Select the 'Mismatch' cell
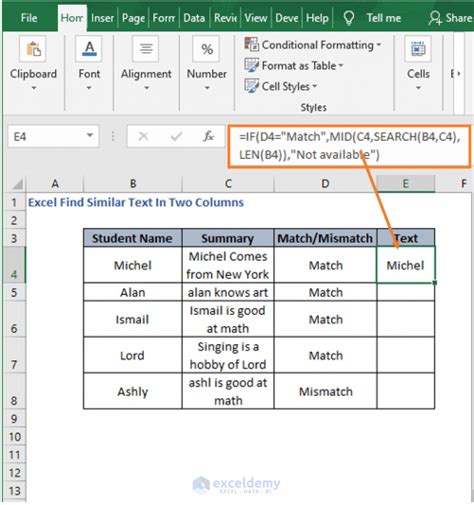Image resolution: width=474 pixels, height=505 pixels. 325,391
